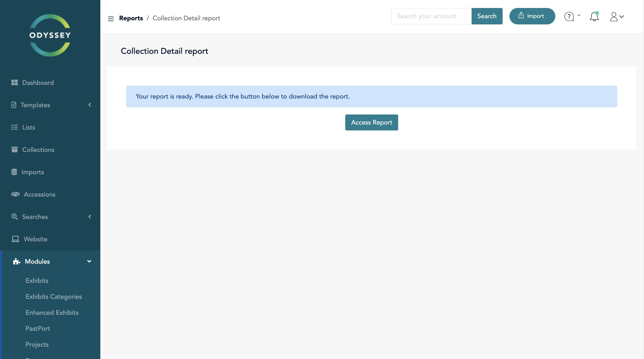Image resolution: width=644 pixels, height=359 pixels.
Task: Open the notifications bell icon
Action: click(594, 17)
